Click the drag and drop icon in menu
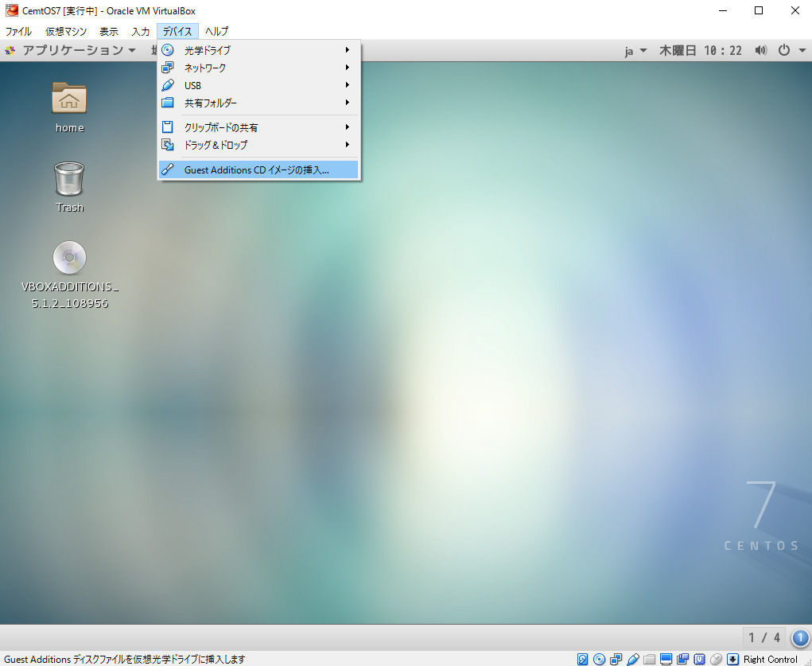812x666 pixels. click(x=167, y=145)
